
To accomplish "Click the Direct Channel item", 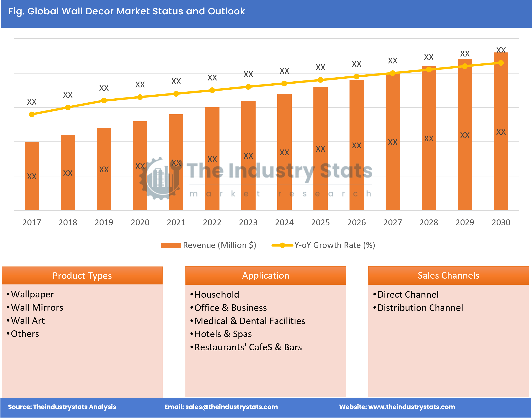I will [x=408, y=295].
